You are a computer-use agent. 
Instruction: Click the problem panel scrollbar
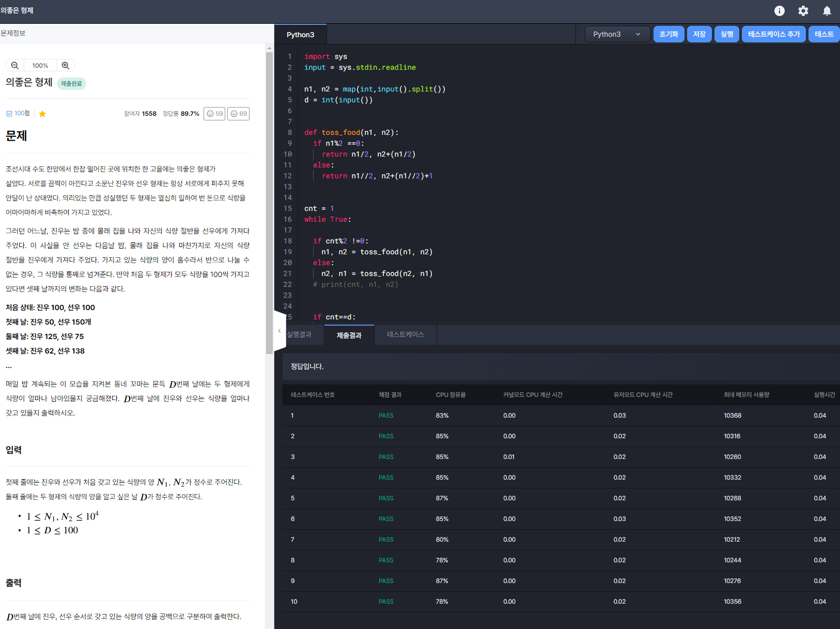coord(269,203)
